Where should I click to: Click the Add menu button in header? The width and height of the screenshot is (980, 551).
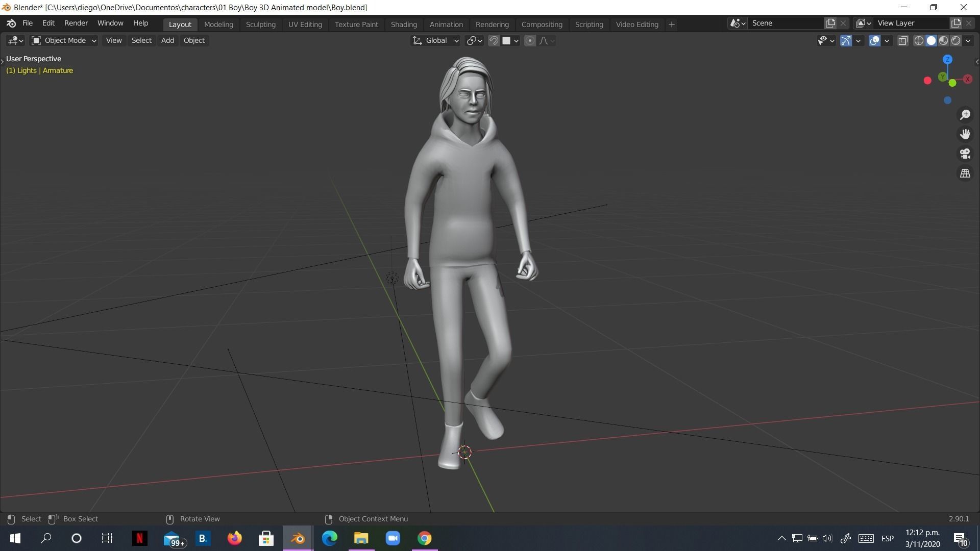tap(167, 40)
